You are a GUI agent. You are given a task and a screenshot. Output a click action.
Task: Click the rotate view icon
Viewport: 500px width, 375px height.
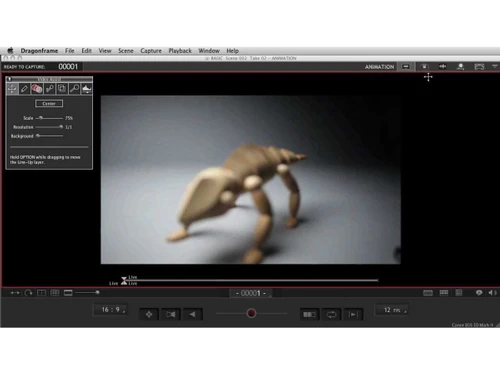pos(29,293)
